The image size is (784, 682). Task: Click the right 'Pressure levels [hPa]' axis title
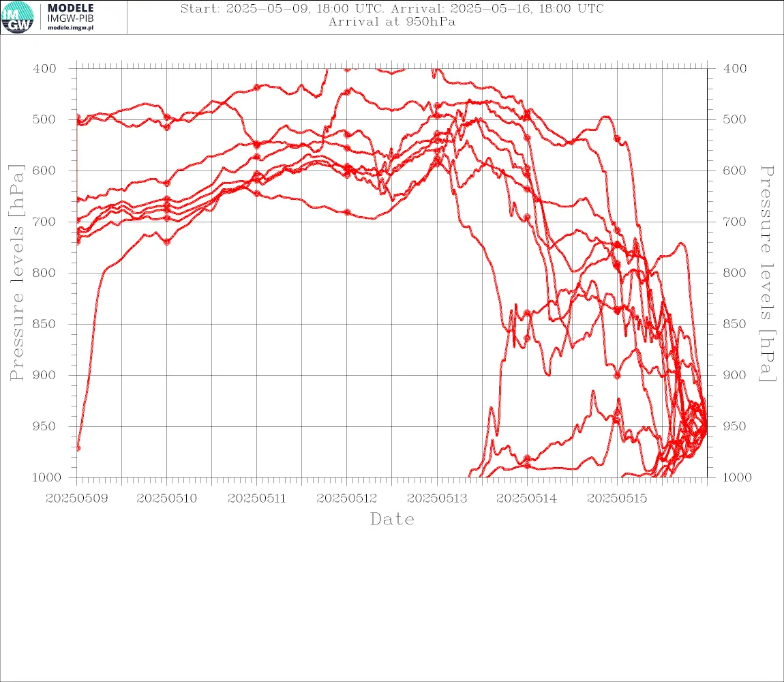(x=767, y=273)
